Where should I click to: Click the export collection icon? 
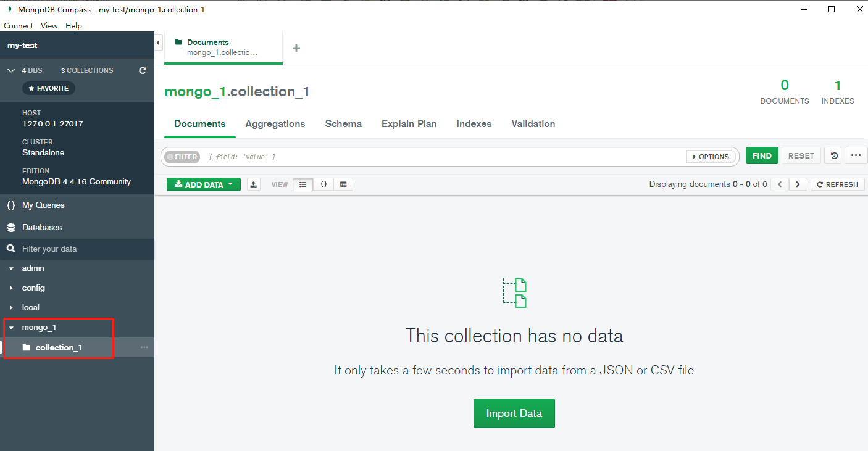[254, 184]
